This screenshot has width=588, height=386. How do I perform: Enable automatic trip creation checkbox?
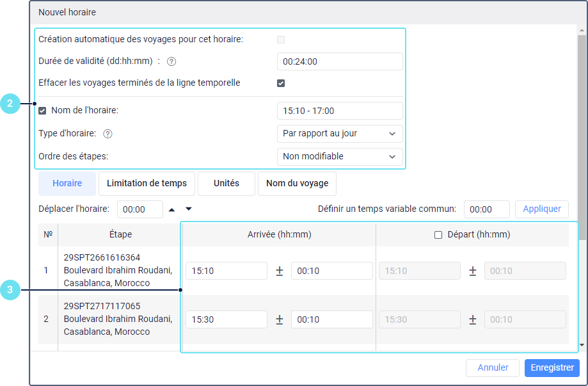pyautogui.click(x=281, y=40)
